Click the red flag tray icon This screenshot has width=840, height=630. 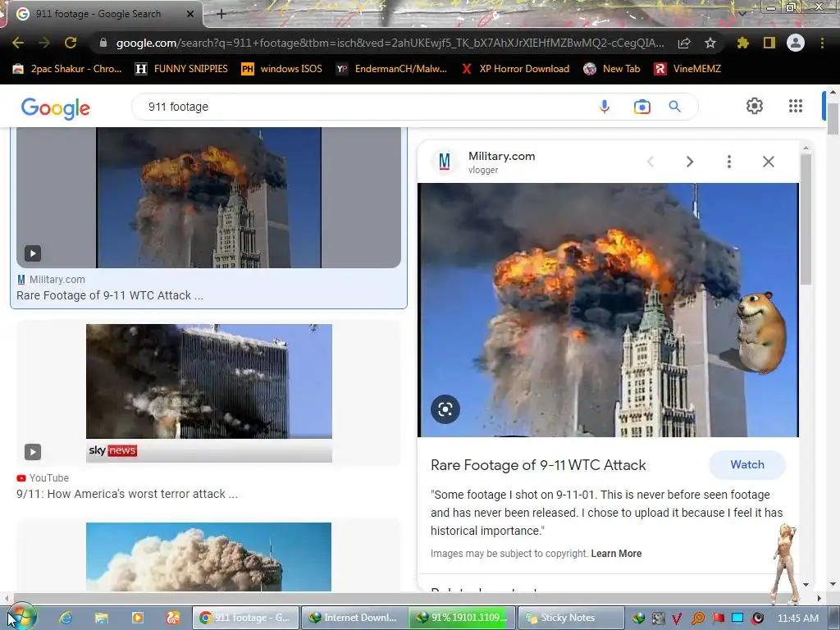[x=718, y=619]
